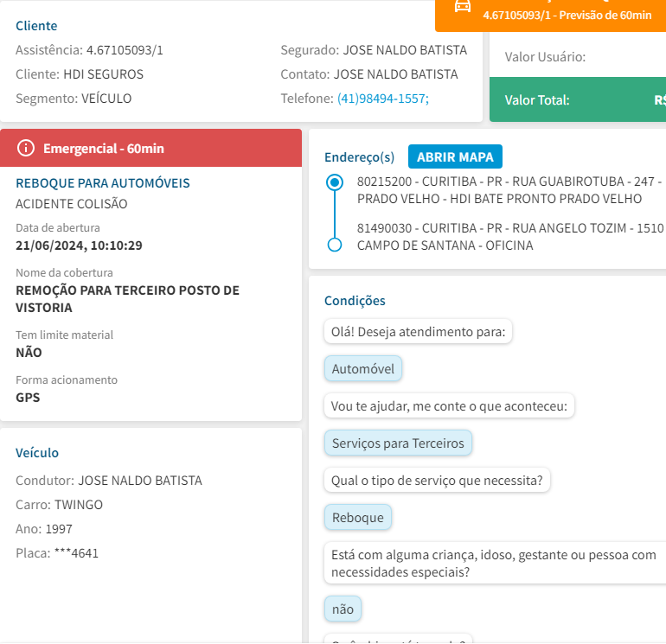
Task: Call the phone number (41)98494-1557
Action: pos(382,99)
